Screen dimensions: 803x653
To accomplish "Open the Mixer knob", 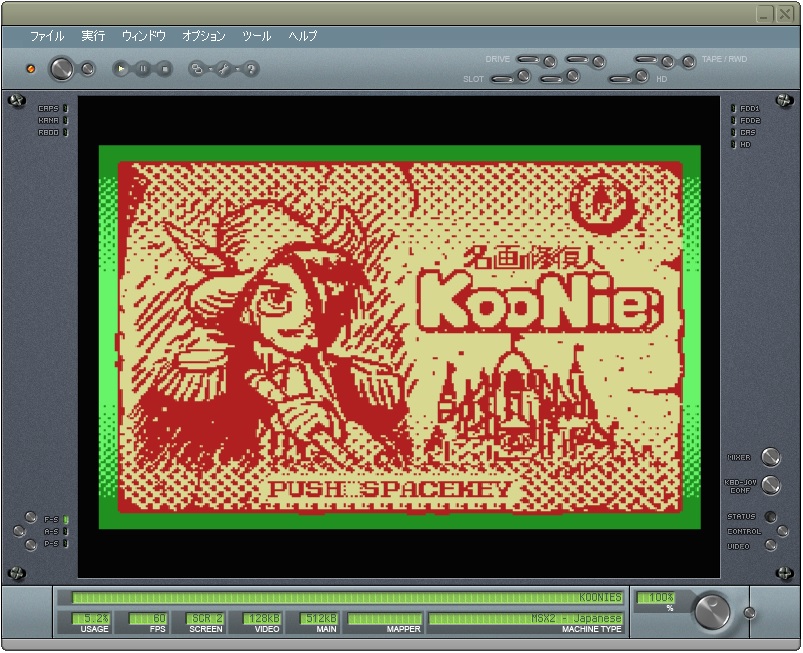I will click(x=770, y=457).
